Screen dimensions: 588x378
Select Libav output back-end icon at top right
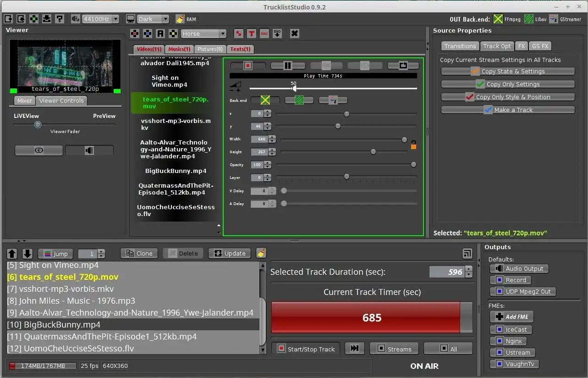(x=529, y=19)
